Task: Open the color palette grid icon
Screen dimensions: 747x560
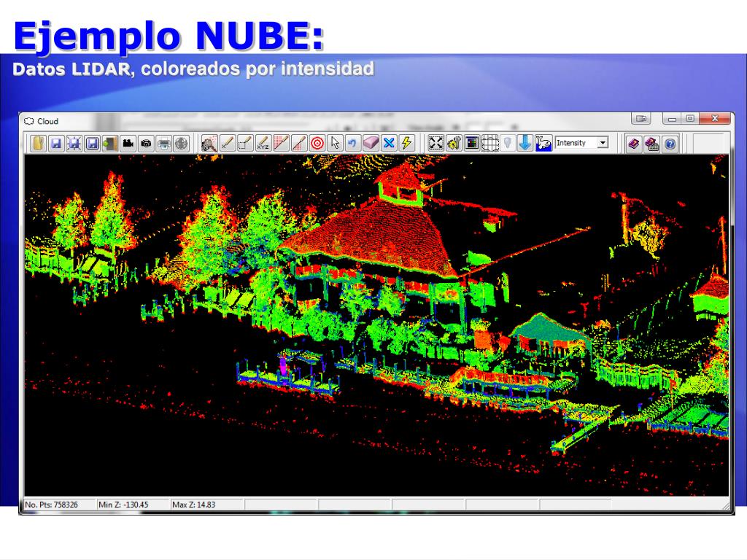Action: [x=472, y=143]
